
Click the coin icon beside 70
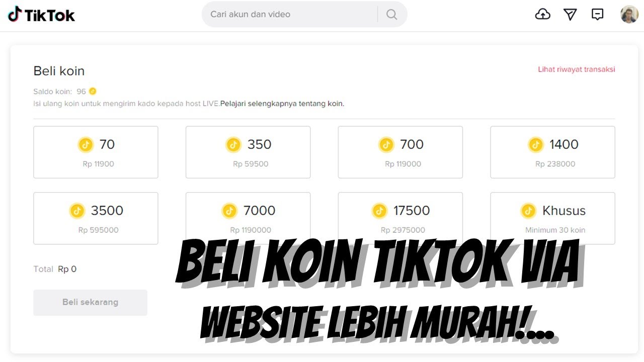click(x=86, y=145)
